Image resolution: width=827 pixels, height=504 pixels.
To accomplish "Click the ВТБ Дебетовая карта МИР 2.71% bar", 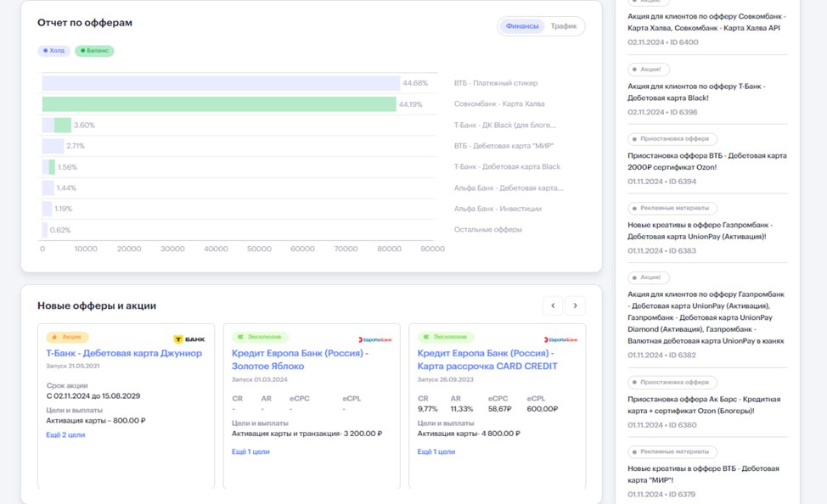I will click(53, 146).
